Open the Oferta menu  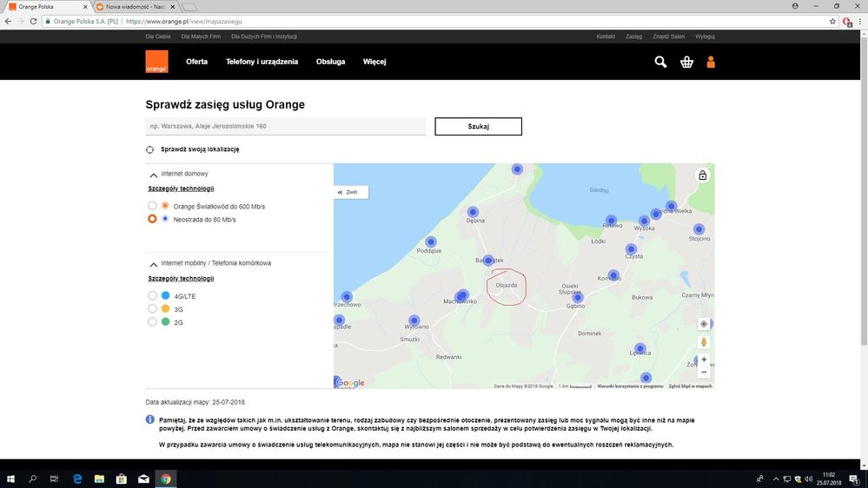pos(196,62)
